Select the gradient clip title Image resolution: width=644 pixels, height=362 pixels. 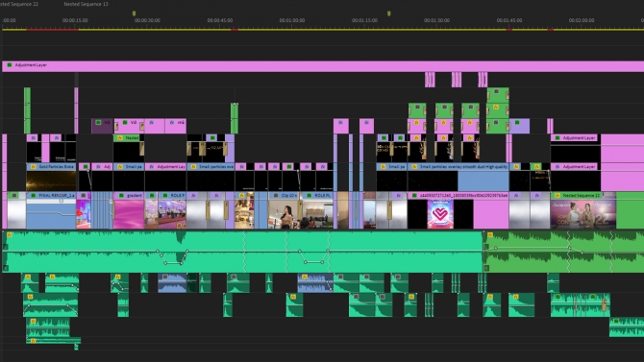pyautogui.click(x=135, y=196)
